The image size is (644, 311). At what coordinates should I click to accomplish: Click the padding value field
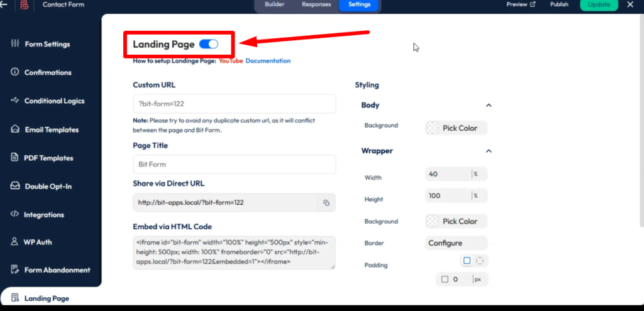pyautogui.click(x=461, y=280)
